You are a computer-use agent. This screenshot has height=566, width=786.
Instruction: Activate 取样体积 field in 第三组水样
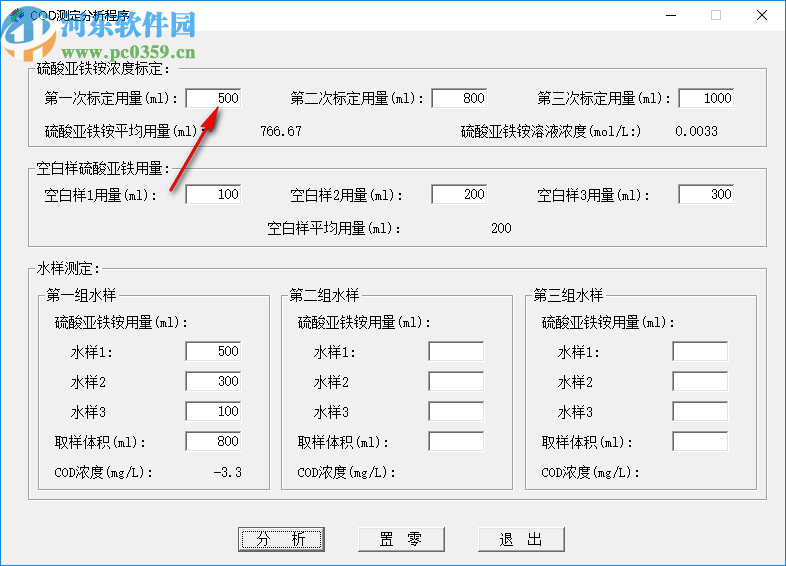tap(700, 442)
